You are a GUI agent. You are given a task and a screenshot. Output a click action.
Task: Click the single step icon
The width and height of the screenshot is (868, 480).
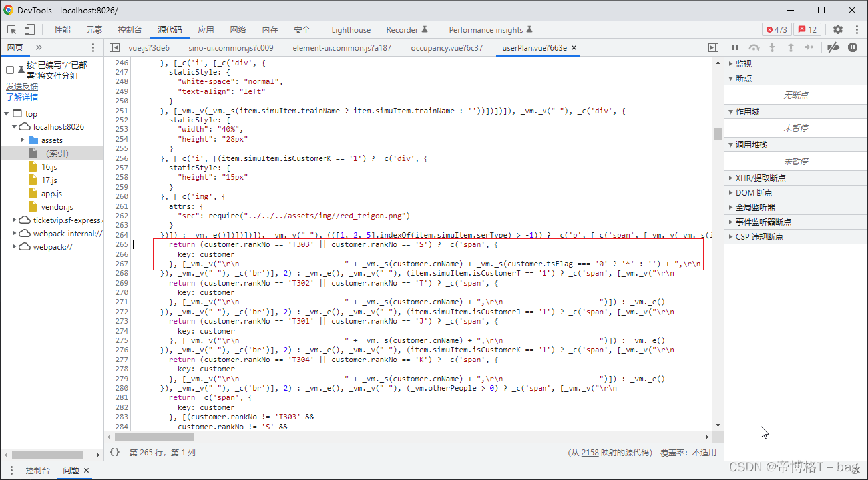click(809, 47)
